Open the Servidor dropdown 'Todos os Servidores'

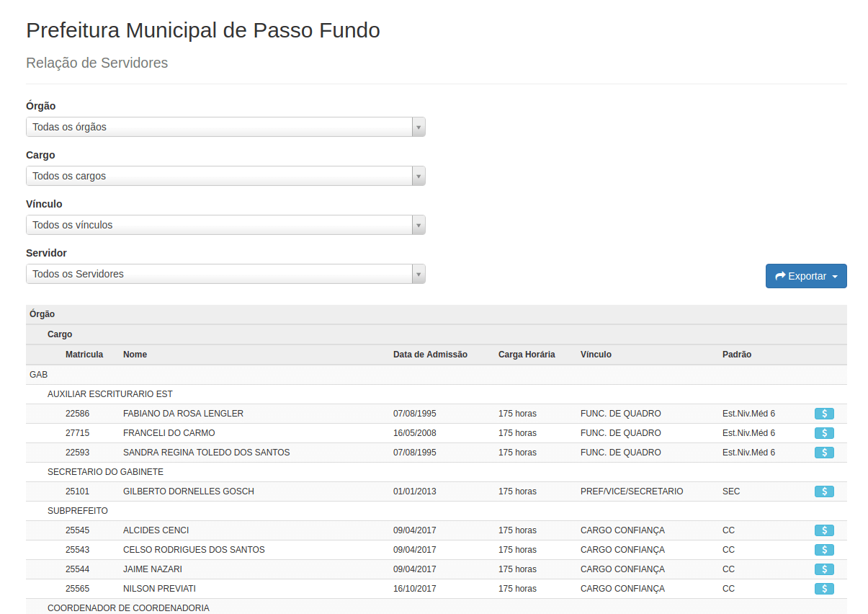225,274
